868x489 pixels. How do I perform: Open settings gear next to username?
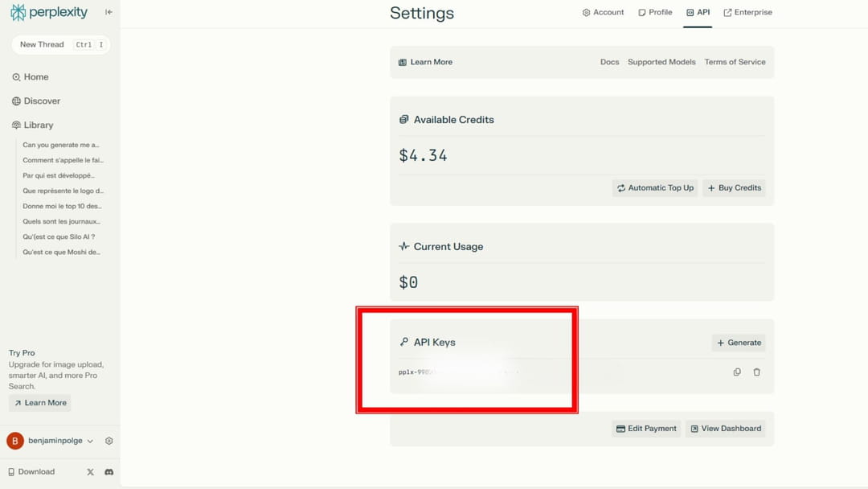tap(109, 441)
